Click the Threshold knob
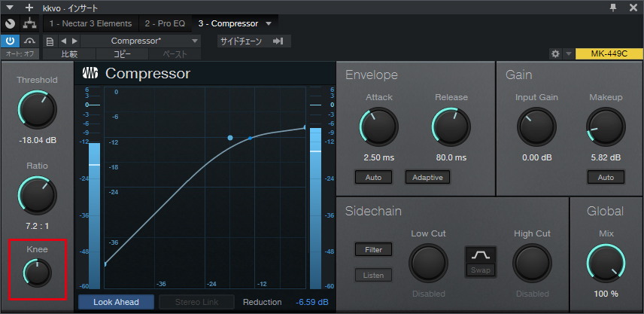Viewport: 644px width, 314px height. 38,110
